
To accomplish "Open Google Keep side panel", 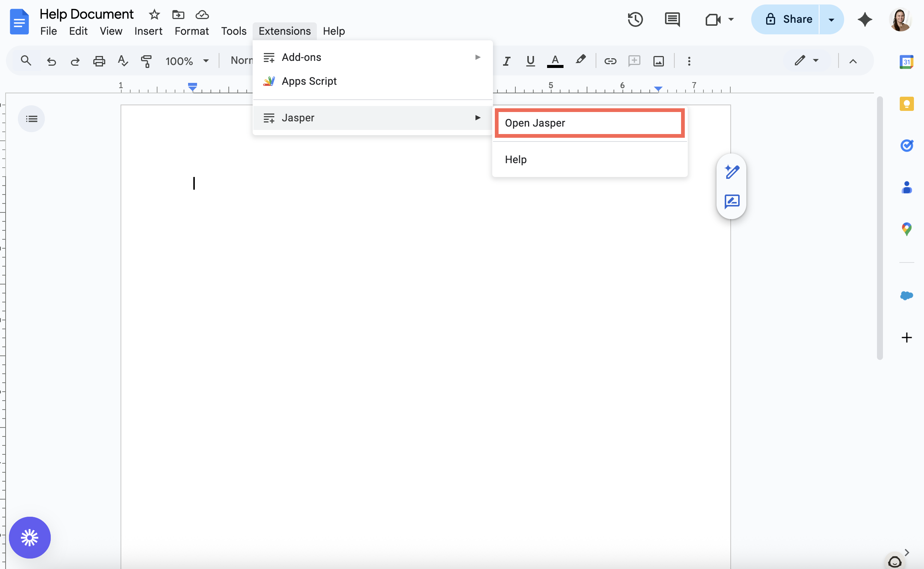I will [906, 103].
